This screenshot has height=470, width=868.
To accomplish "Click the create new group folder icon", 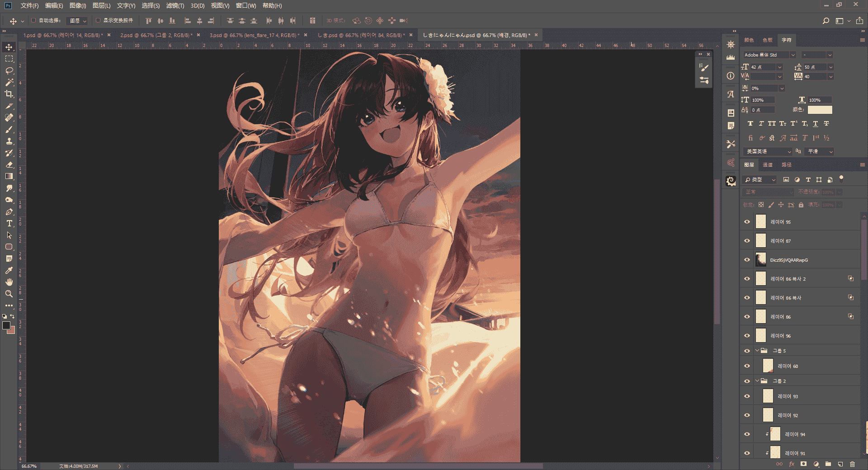I will tap(828, 464).
